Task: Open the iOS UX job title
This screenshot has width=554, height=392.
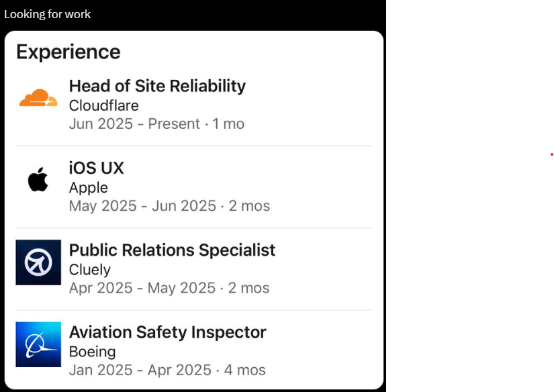Action: (96, 168)
